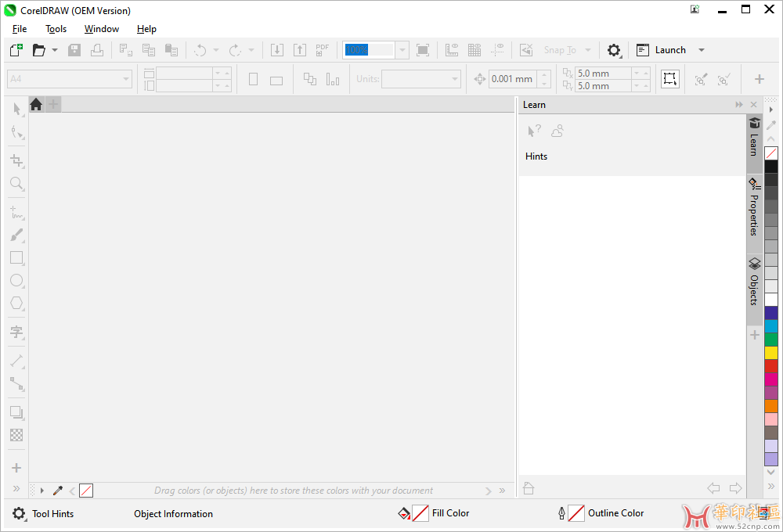
Task: Select the Zoom magnifier tool
Action: 17,183
